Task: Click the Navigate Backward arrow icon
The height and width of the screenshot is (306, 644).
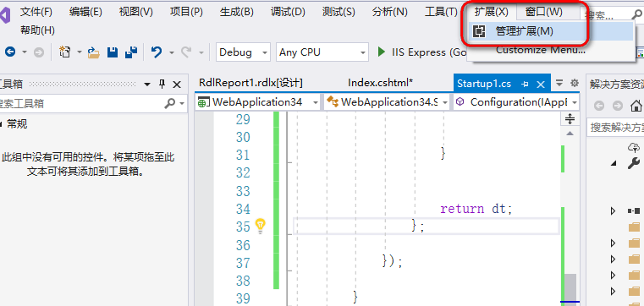Action: coord(10,52)
